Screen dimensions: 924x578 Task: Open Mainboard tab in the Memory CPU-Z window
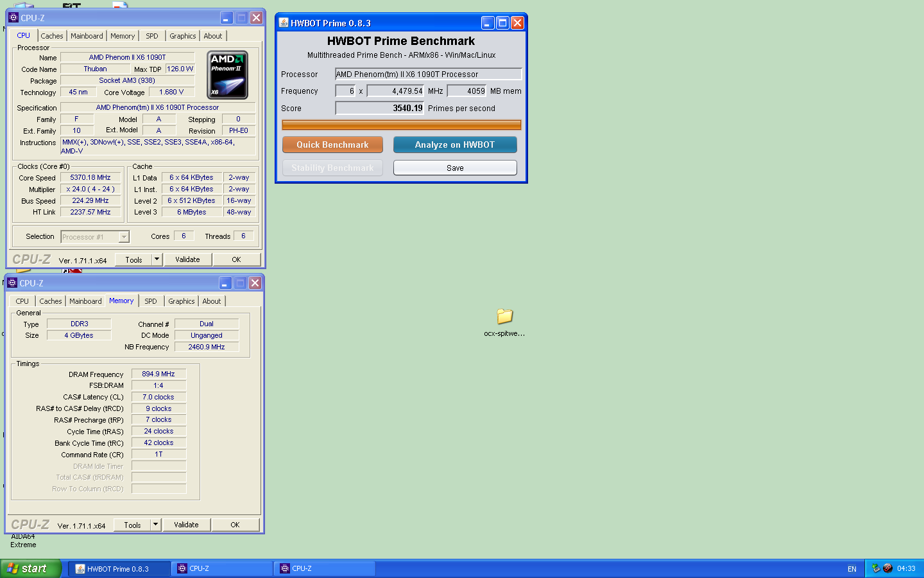coord(85,301)
